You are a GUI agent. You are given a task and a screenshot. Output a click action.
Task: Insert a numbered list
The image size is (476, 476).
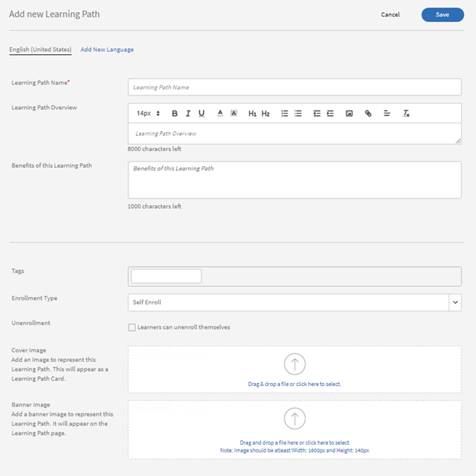click(285, 114)
